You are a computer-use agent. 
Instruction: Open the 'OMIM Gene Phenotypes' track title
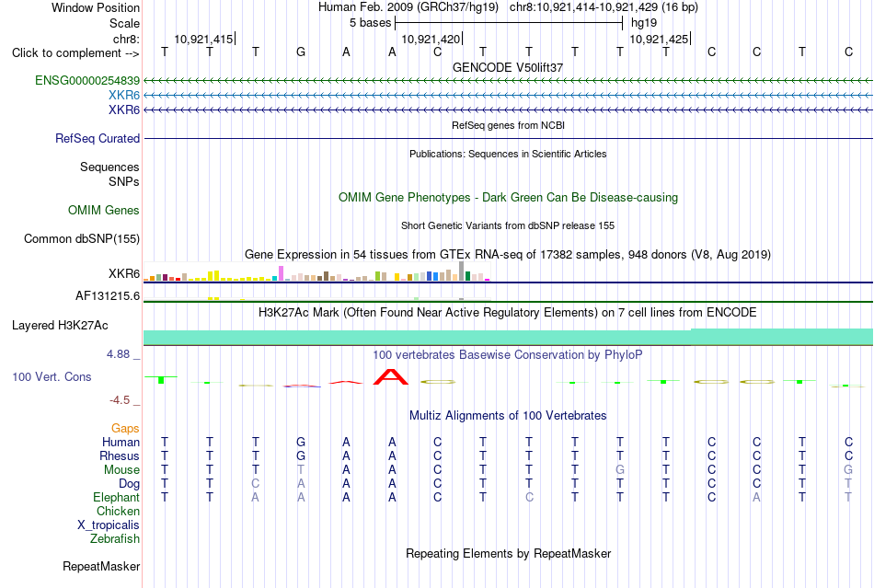(x=508, y=197)
